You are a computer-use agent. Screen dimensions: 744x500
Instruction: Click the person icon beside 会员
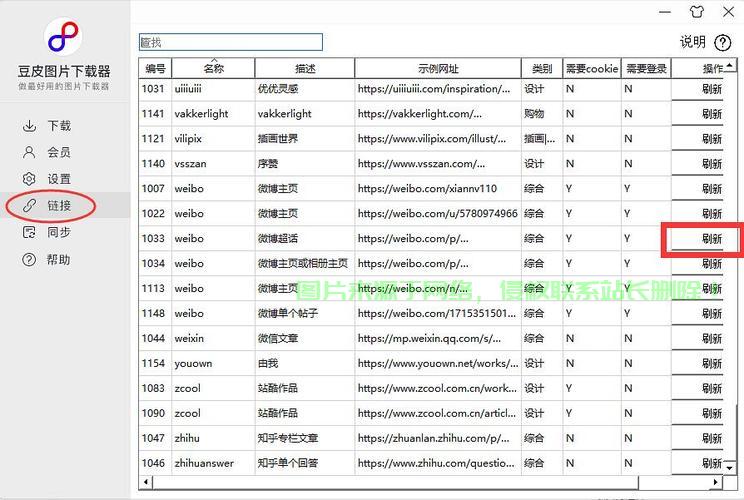tap(29, 152)
